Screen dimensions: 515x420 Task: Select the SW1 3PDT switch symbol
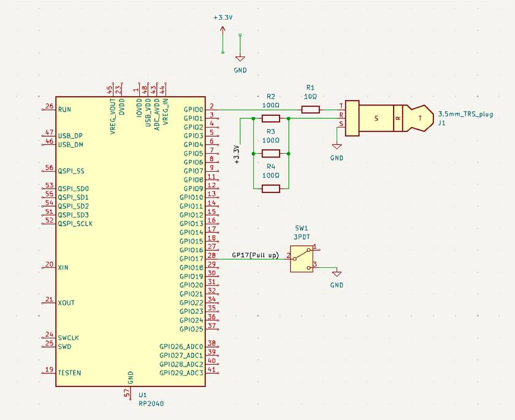[x=301, y=258]
